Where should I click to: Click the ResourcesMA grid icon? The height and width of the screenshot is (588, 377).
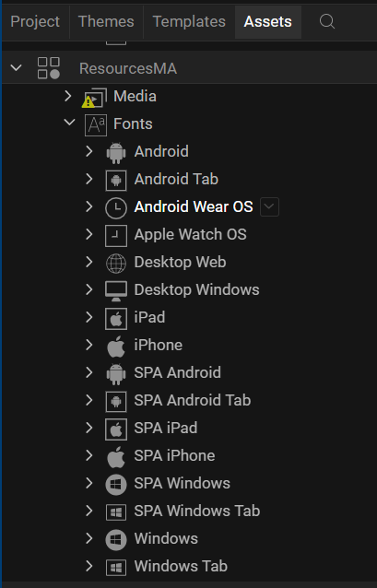pos(48,68)
